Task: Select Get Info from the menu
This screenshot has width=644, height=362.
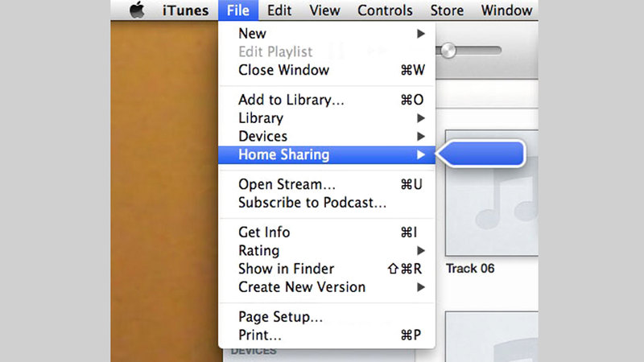Action: tap(264, 232)
